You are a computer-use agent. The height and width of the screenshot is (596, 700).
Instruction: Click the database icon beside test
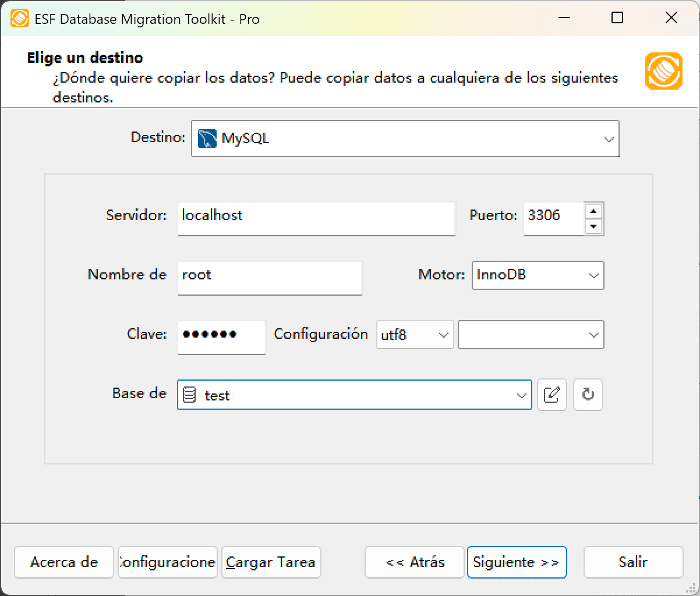click(189, 395)
